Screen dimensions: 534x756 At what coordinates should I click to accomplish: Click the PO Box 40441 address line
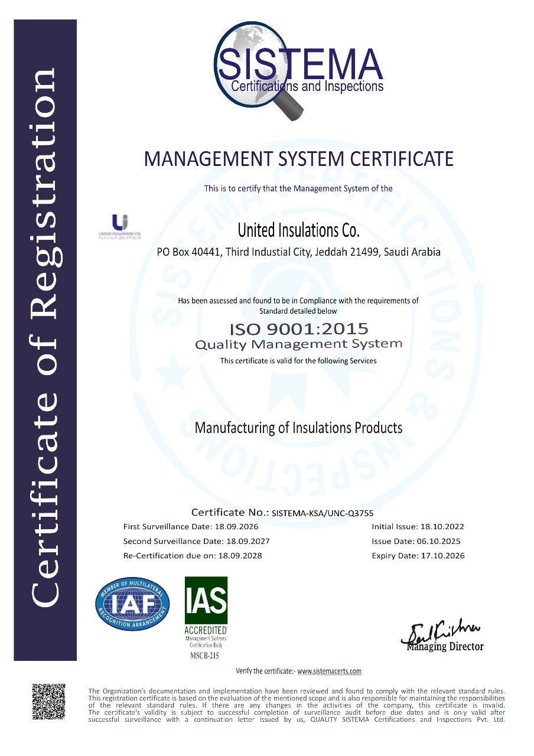click(x=298, y=252)
